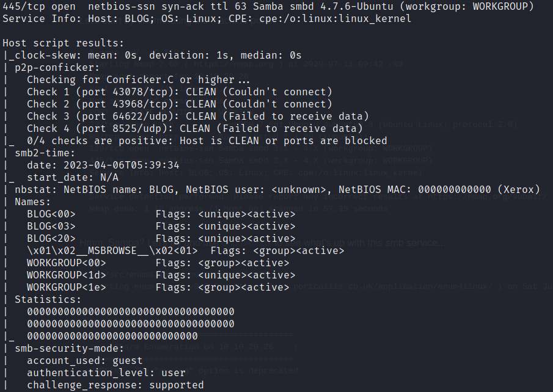
Task: Click Check 2 port 43968/tcp result
Action: (x=180, y=104)
